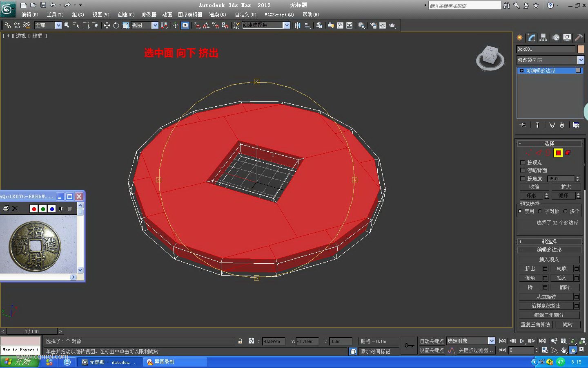This screenshot has width=588, height=368.
Task: Enable the 按角度 checkbox
Action: [523, 179]
